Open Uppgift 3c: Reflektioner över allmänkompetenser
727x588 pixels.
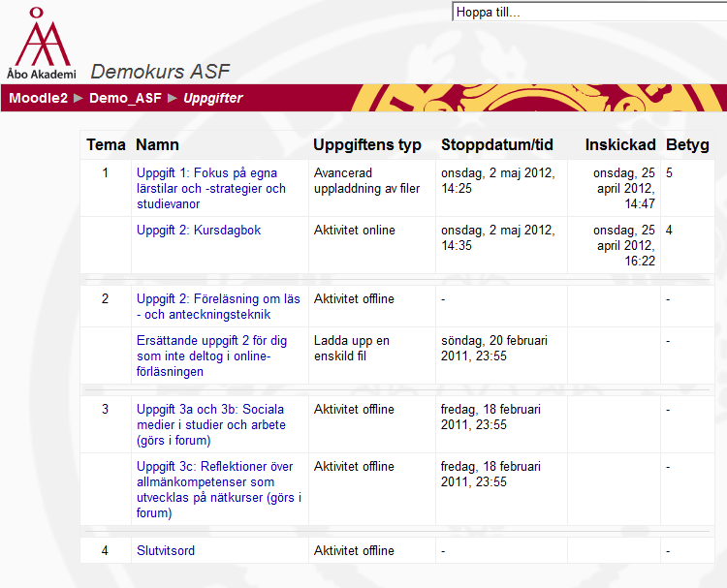click(219, 489)
